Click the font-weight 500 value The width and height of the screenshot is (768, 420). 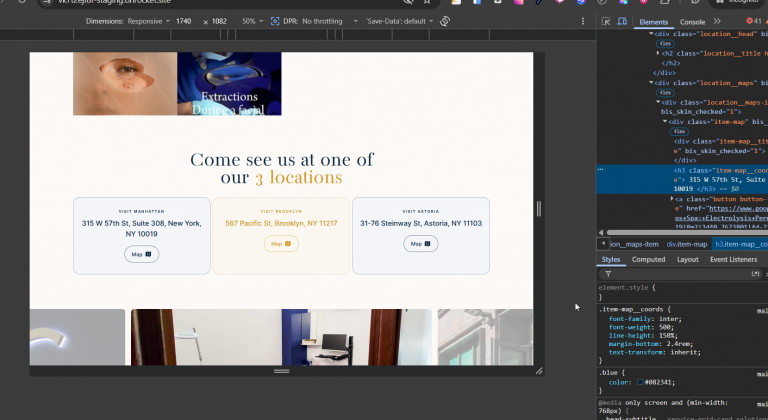666,327
